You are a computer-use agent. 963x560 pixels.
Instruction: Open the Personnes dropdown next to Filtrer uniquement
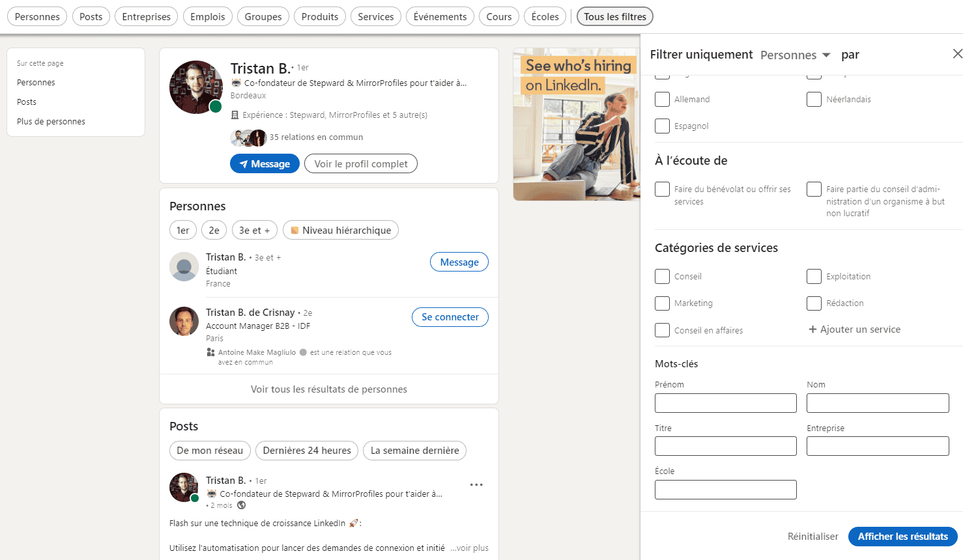(796, 55)
